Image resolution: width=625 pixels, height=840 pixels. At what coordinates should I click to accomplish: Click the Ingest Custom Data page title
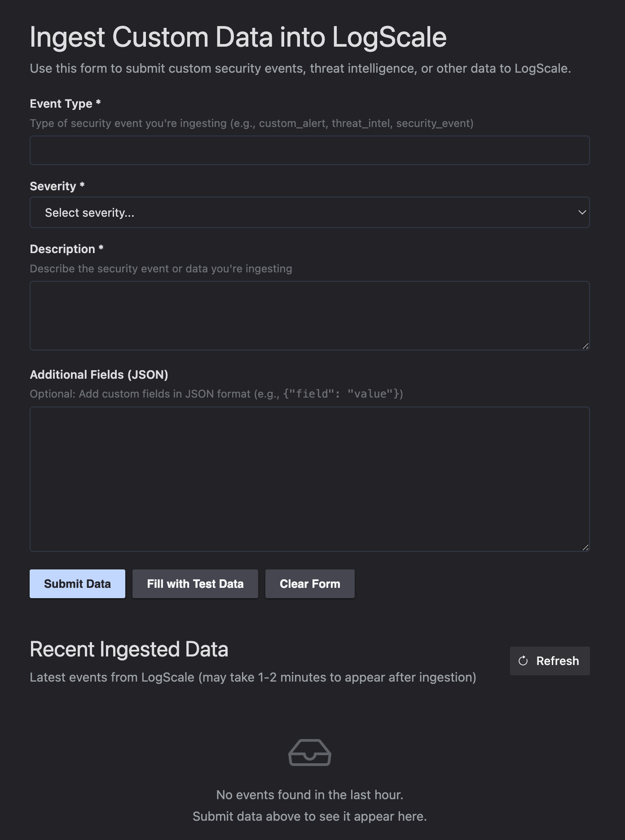click(238, 37)
